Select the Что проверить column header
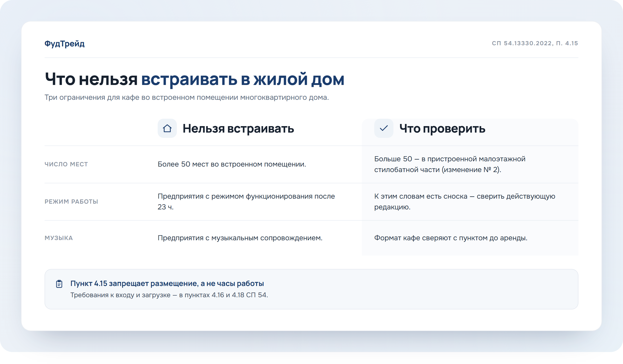 tap(443, 129)
